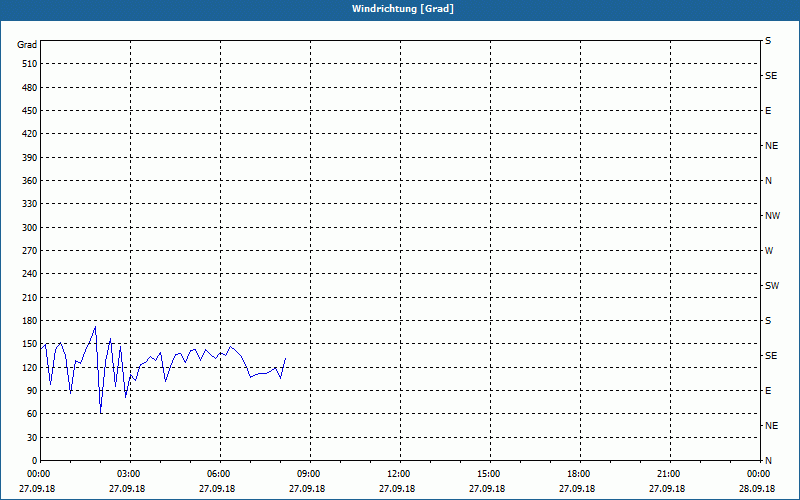The image size is (800, 500).
Task: Click the 120 y-axis value
Action: [x=29, y=367]
